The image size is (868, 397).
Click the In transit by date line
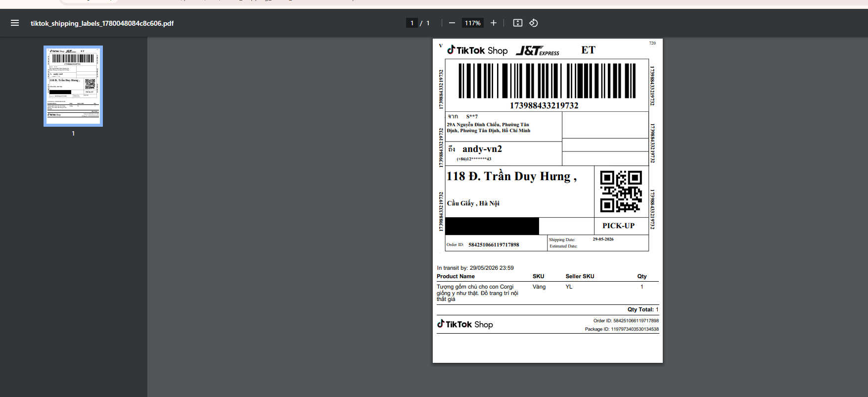[475, 268]
